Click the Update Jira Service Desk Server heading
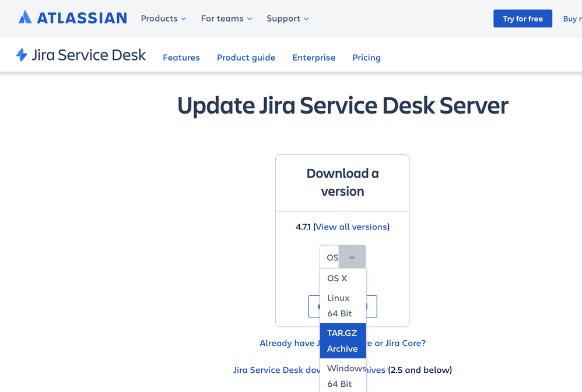582x392 pixels. [x=342, y=105]
